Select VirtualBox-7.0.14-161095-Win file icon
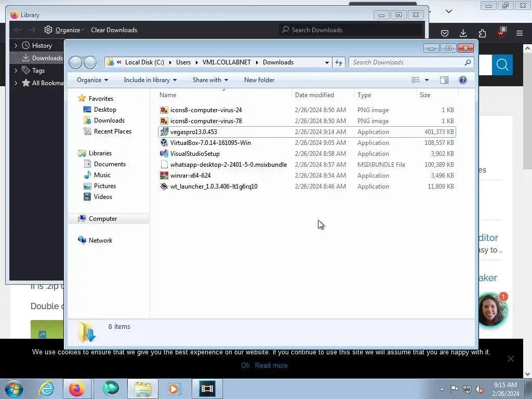The image size is (532, 399). [164, 143]
